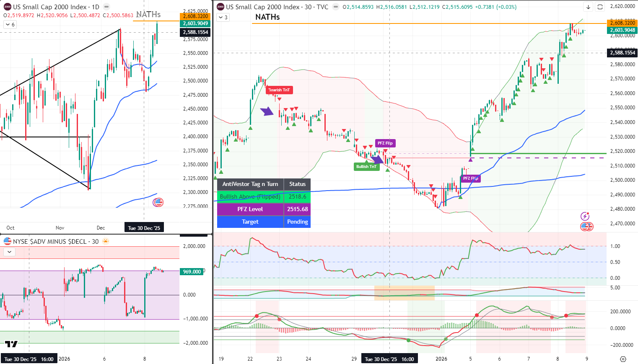Click the US flag events icon on the 30-minute chart
Viewport: 638px width, 364px height.
[586, 227]
